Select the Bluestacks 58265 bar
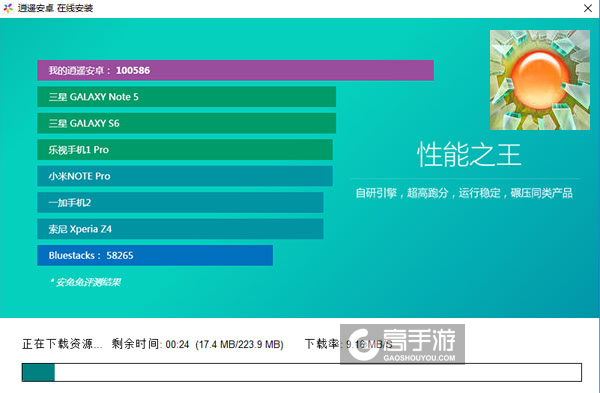The width and height of the screenshot is (600, 393). pyautogui.click(x=155, y=255)
